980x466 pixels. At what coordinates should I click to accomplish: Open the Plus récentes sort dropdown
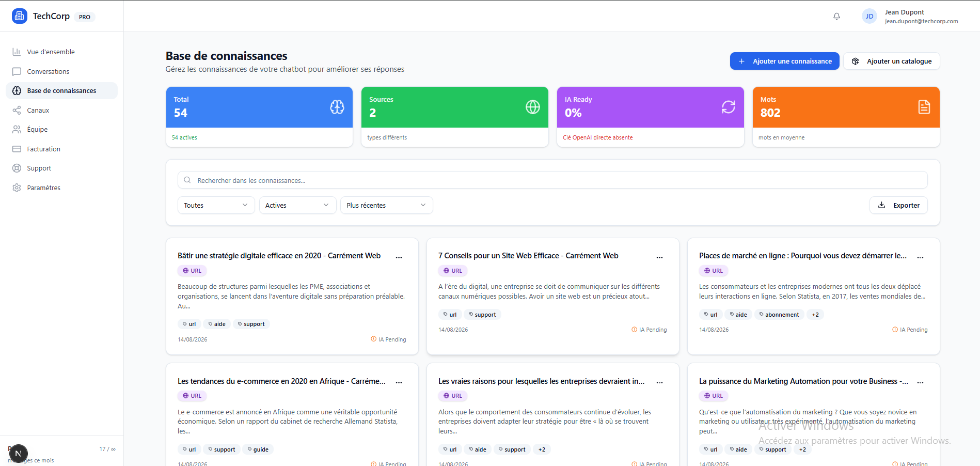click(x=386, y=205)
